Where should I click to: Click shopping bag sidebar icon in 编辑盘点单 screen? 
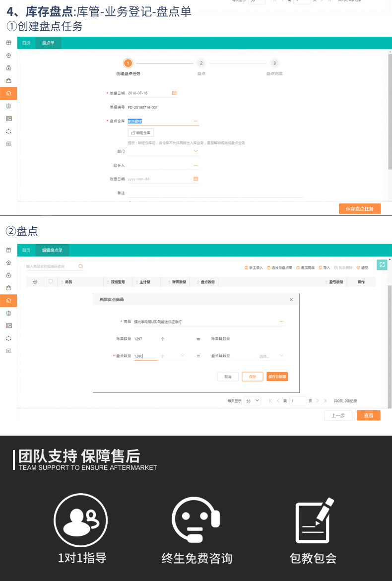pyautogui.click(x=8, y=288)
